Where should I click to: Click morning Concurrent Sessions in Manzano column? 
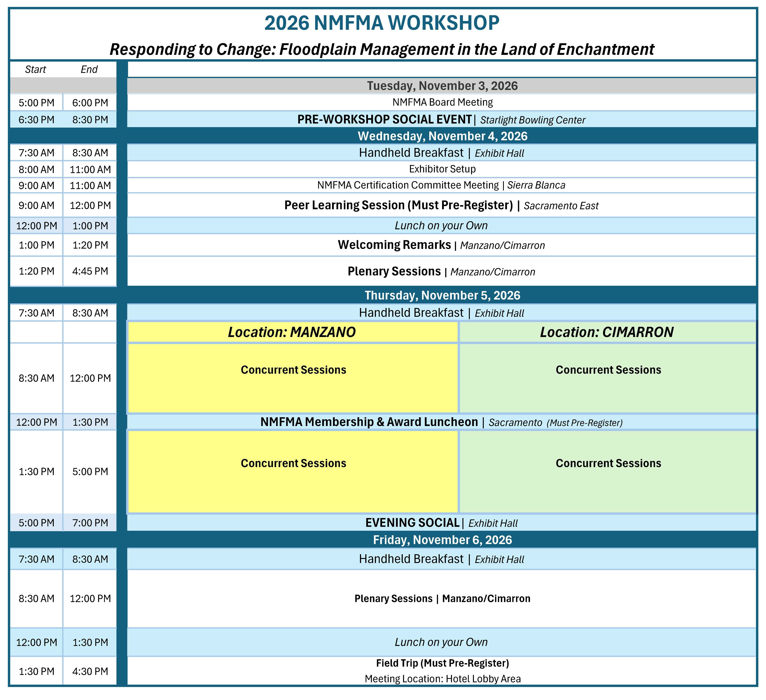click(293, 370)
